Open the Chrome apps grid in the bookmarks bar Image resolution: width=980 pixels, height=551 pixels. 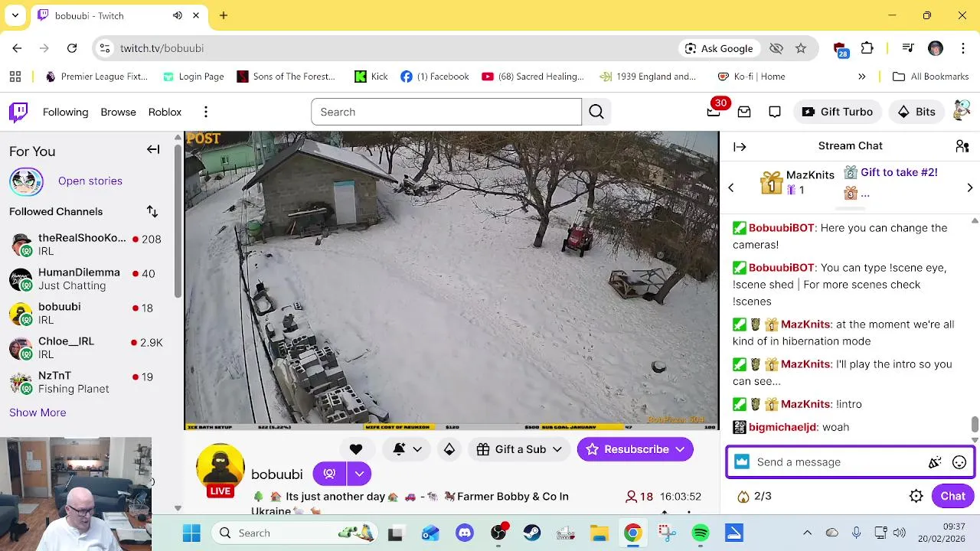15,77
